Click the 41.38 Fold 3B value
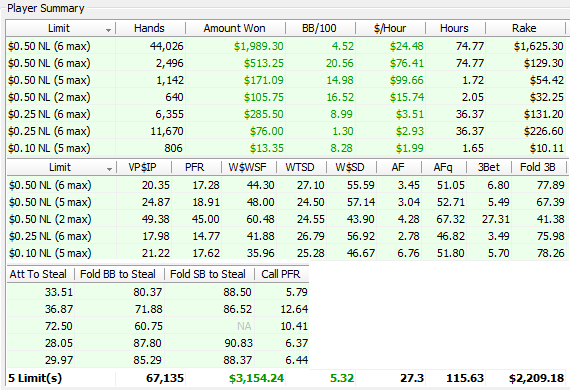The width and height of the screenshot is (570, 390). pyautogui.click(x=551, y=219)
